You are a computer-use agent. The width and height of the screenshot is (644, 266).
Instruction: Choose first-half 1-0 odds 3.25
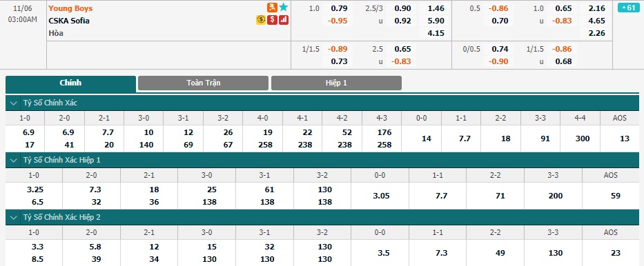tap(34, 190)
